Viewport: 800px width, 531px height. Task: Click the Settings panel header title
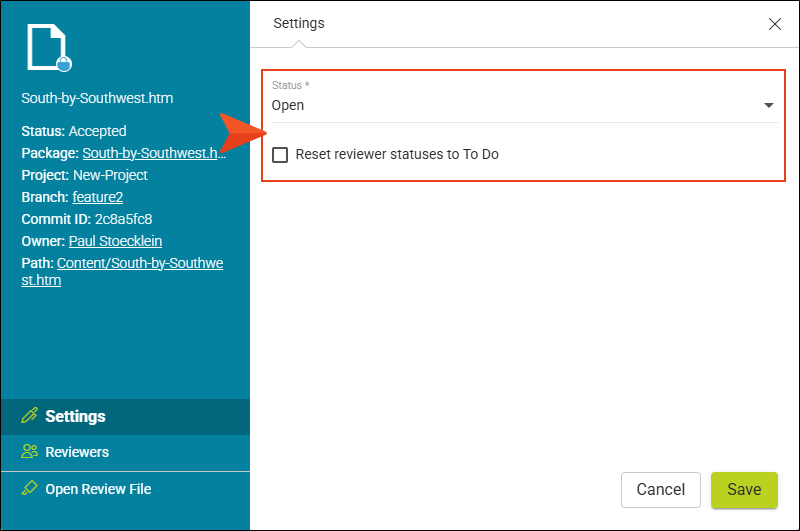pos(298,23)
